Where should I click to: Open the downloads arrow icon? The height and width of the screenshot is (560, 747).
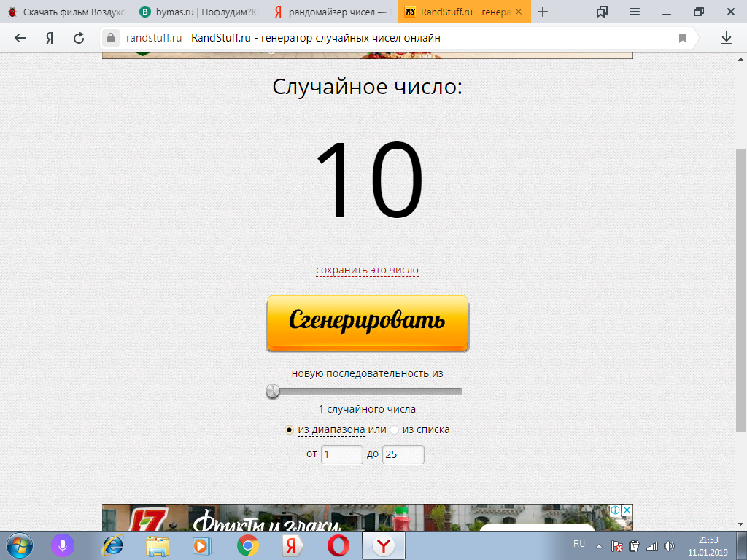727,38
